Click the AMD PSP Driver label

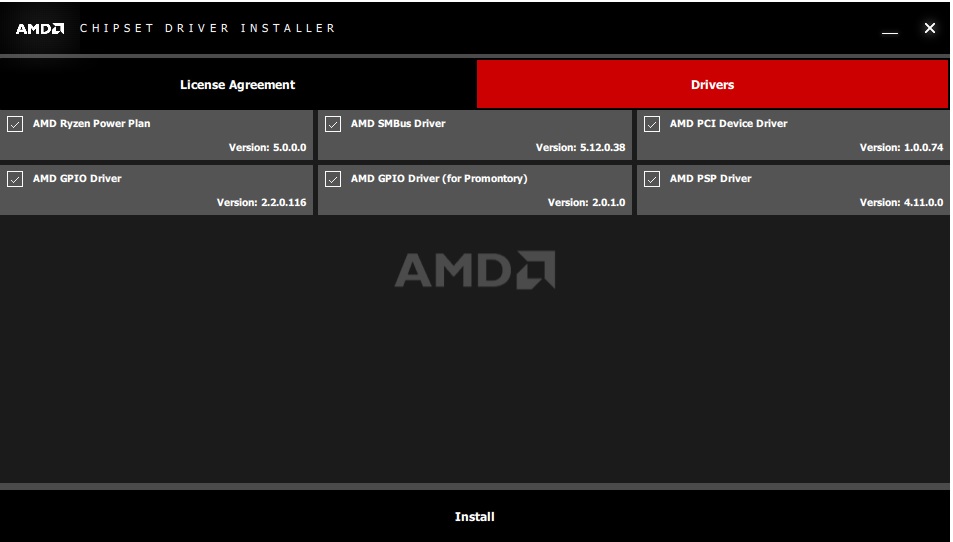(710, 179)
